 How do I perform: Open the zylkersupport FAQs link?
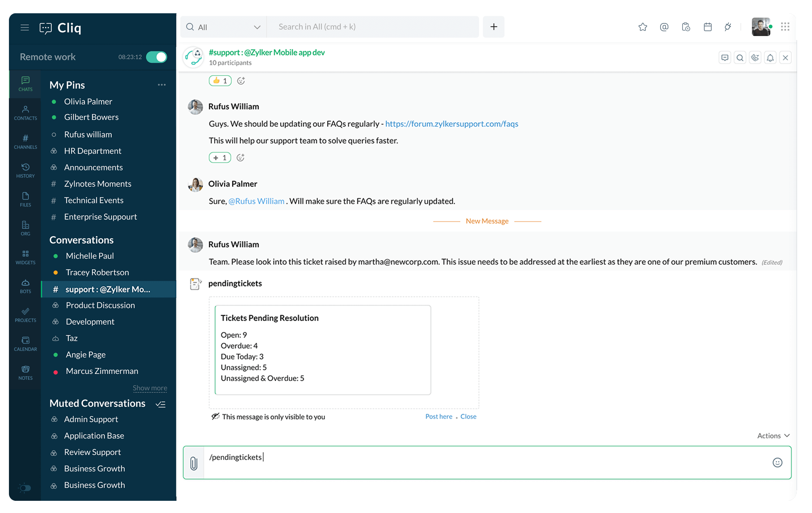click(x=451, y=124)
